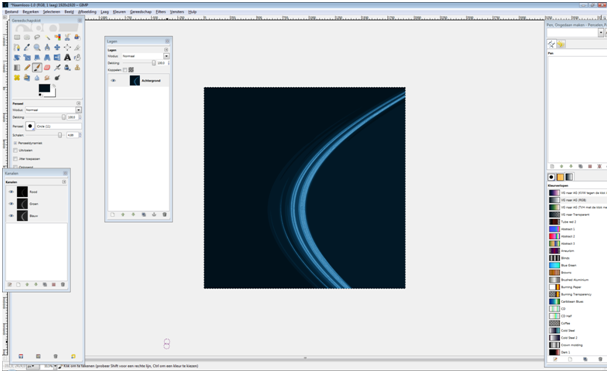Open Modus dropdown in the Lagen panel
Viewport: 609px width, 373px height.
[166, 56]
